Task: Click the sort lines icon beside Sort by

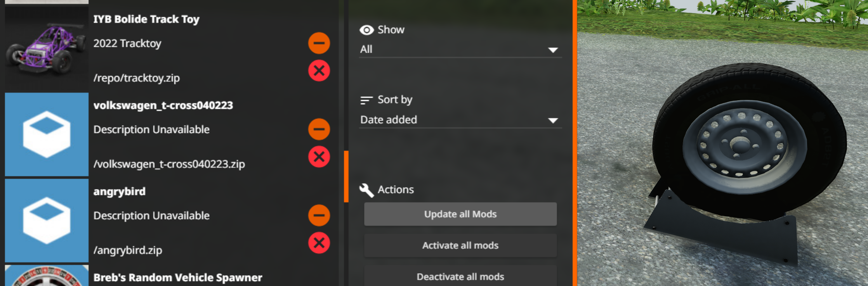Action: coord(366,100)
